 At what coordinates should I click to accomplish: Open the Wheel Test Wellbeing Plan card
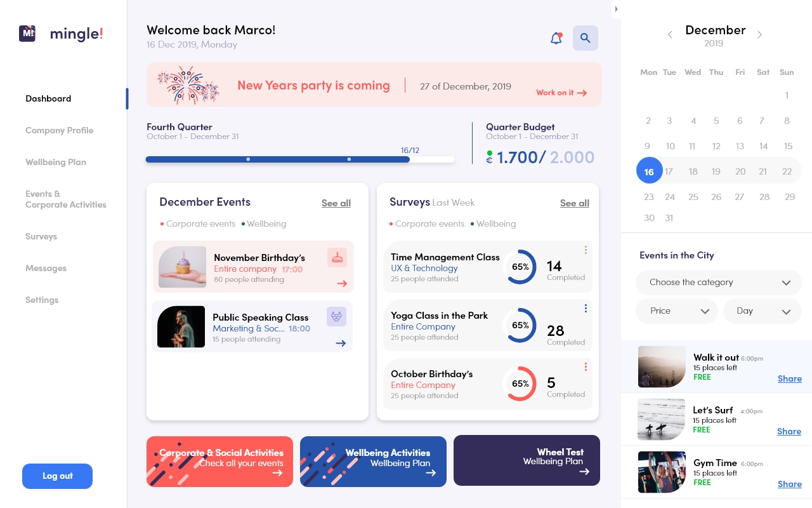527,460
